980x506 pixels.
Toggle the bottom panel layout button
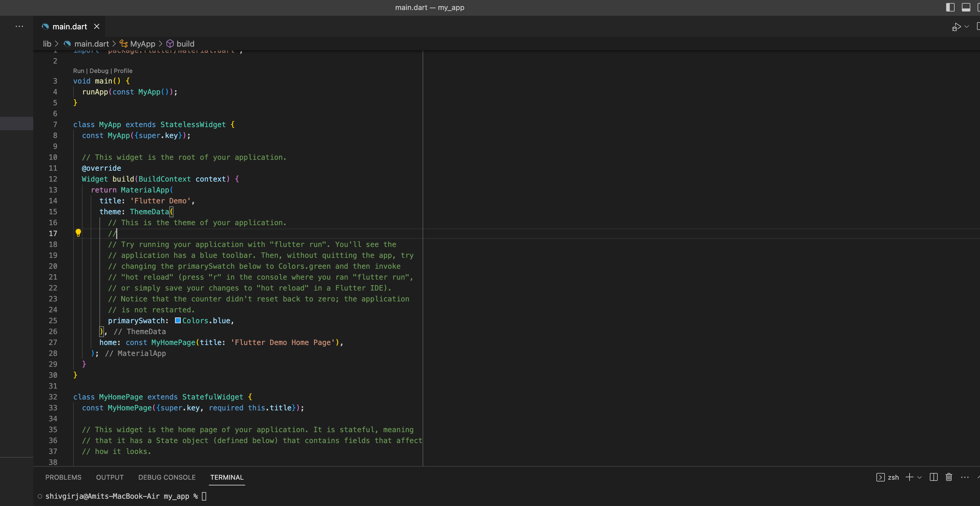(966, 7)
